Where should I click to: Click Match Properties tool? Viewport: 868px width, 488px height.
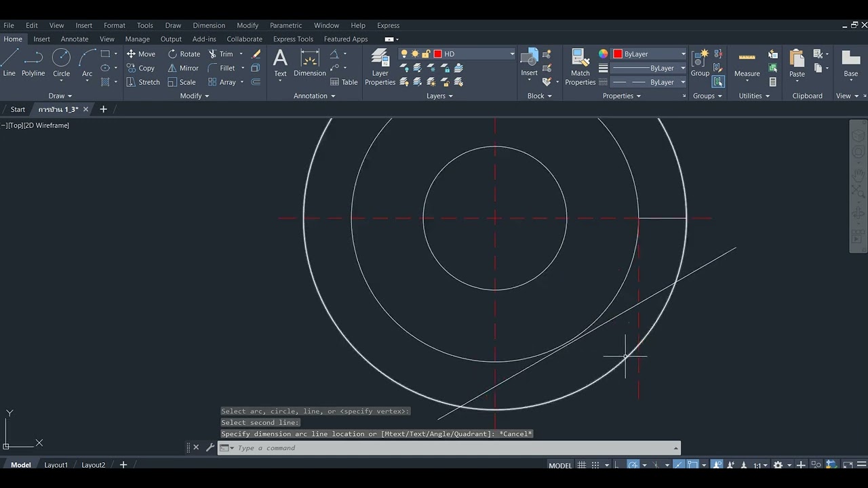pos(580,66)
